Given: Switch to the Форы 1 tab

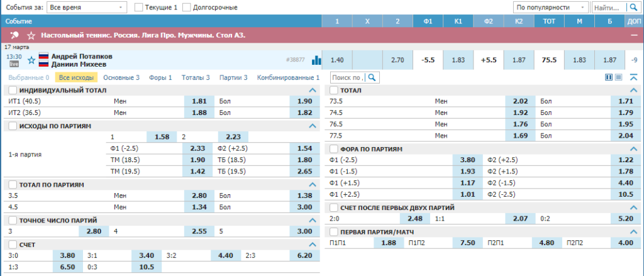Looking at the screenshot, I should click(x=160, y=77).
